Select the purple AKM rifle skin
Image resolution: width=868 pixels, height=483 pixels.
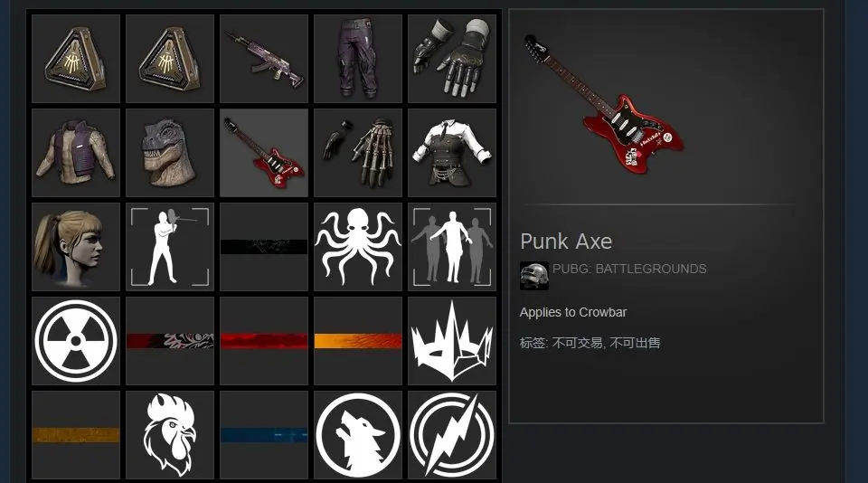click(x=263, y=59)
